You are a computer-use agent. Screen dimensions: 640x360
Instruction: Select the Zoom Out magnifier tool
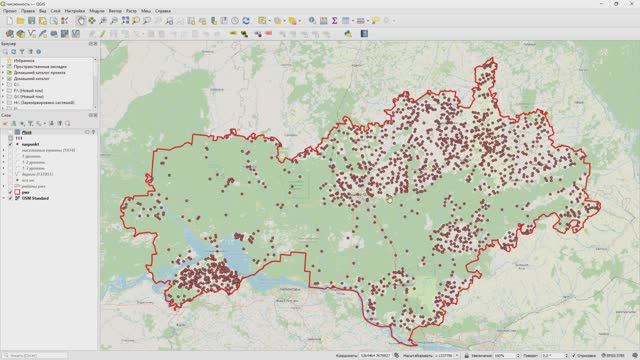[114, 20]
